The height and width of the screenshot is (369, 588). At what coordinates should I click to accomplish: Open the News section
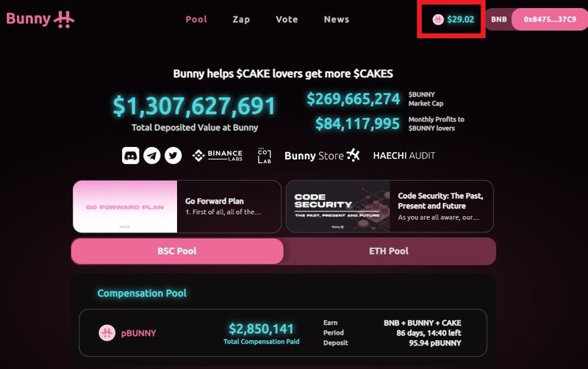pyautogui.click(x=336, y=19)
